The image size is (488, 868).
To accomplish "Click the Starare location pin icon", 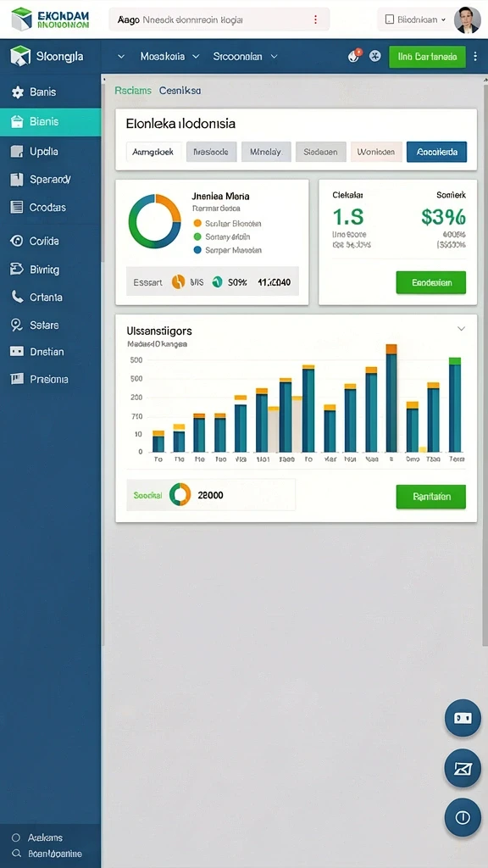I will [x=17, y=325].
